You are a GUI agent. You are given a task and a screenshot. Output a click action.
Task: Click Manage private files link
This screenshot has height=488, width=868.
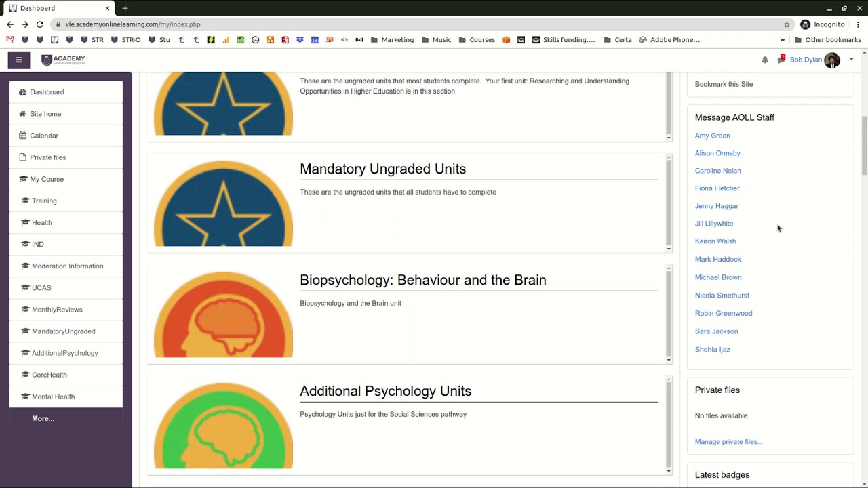[728, 442]
